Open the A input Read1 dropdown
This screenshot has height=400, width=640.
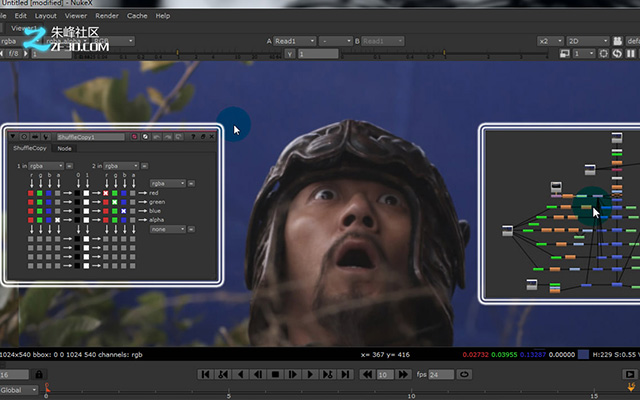[x=294, y=41]
